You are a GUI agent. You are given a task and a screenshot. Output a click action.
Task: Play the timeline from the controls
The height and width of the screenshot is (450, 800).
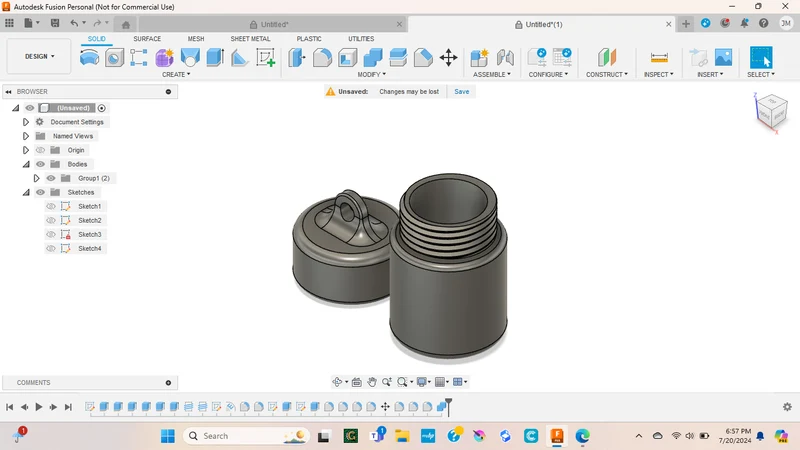(x=39, y=407)
